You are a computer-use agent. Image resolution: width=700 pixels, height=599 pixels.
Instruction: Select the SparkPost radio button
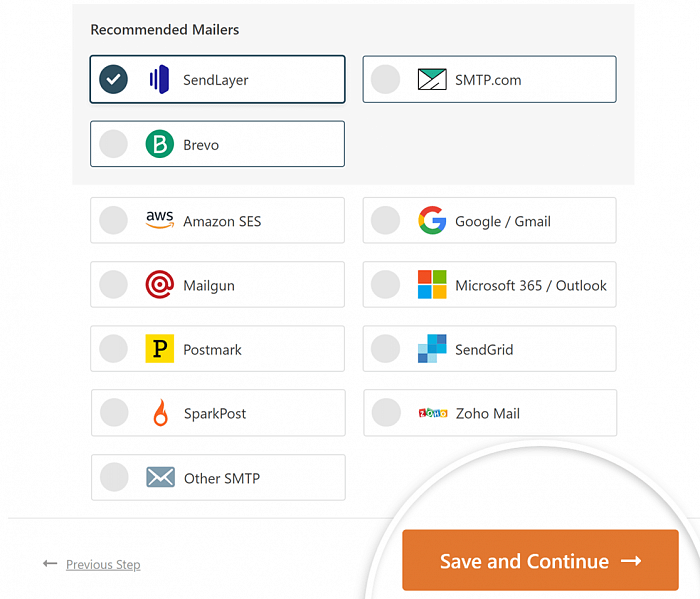point(114,412)
